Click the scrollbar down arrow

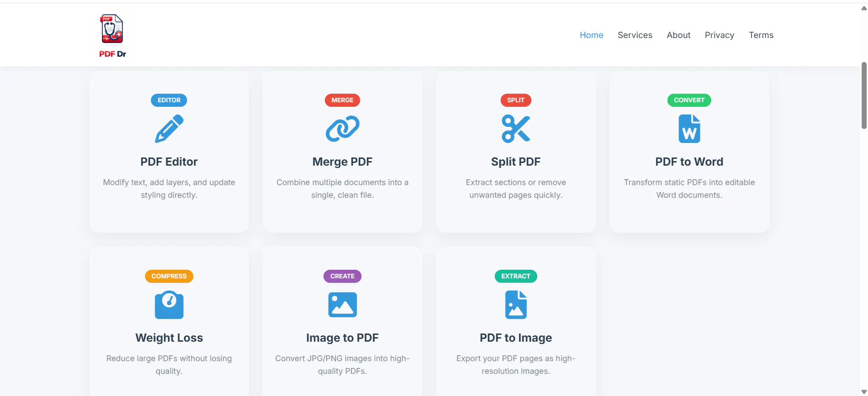point(864,391)
